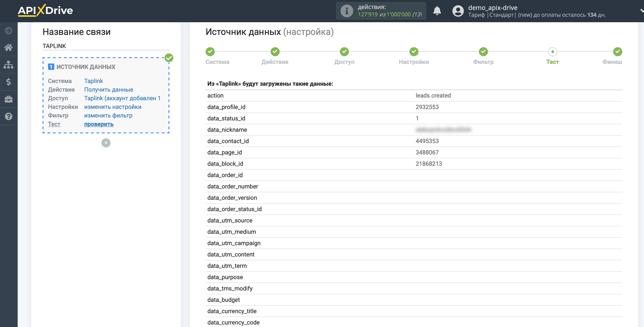Edit the TAPLINK connection name field

[106, 46]
